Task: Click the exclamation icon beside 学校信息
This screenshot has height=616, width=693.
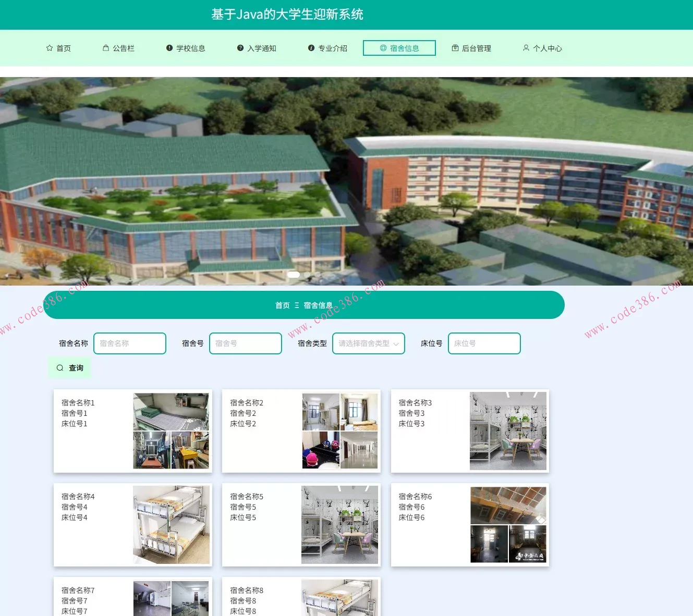Action: 169,48
